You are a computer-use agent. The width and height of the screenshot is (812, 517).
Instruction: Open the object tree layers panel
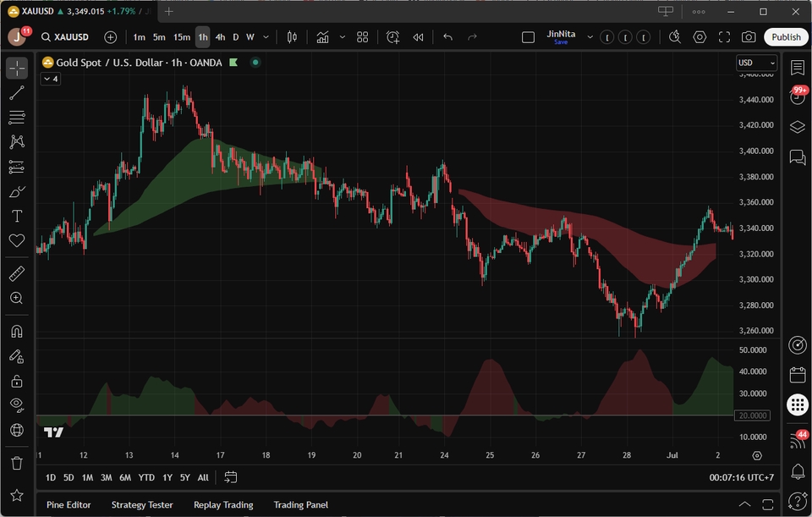coord(797,127)
